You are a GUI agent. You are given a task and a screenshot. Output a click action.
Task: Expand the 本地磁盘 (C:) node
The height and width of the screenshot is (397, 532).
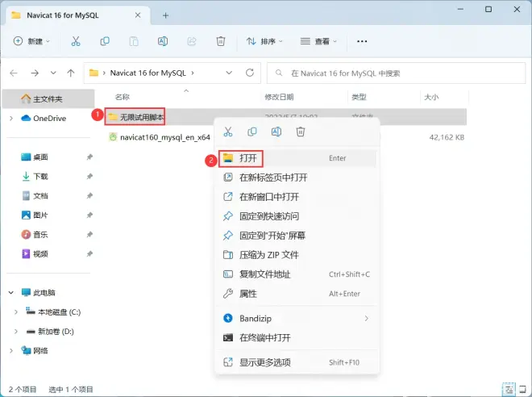pyautogui.click(x=16, y=311)
